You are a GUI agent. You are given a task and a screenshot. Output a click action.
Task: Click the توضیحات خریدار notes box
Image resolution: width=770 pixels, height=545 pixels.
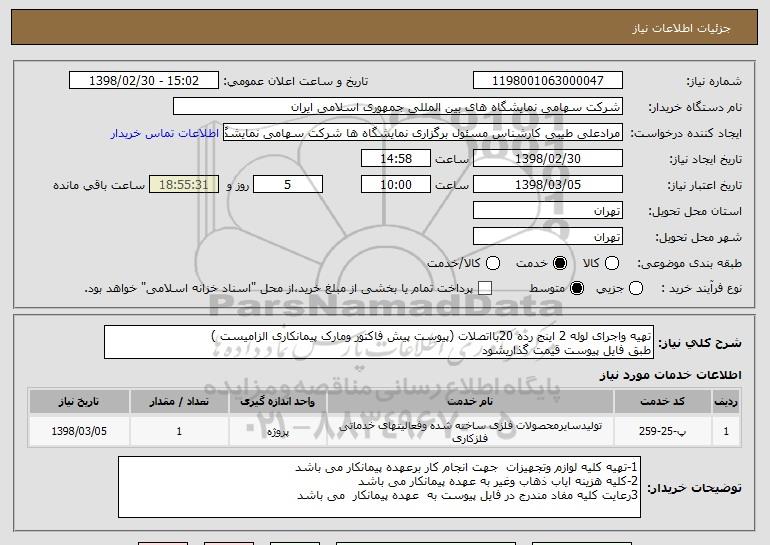pyautogui.click(x=379, y=487)
